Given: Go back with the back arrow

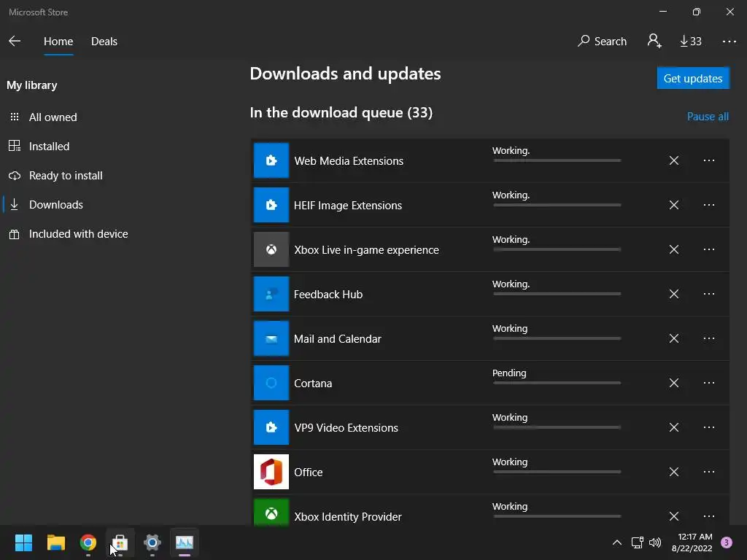Looking at the screenshot, I should pos(15,41).
